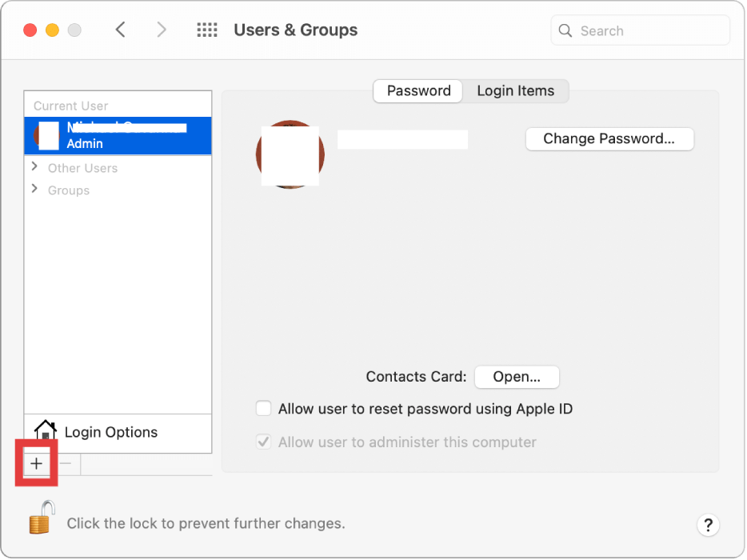Expand the Groups section
Screen dimensions: 747x560
(x=35, y=190)
